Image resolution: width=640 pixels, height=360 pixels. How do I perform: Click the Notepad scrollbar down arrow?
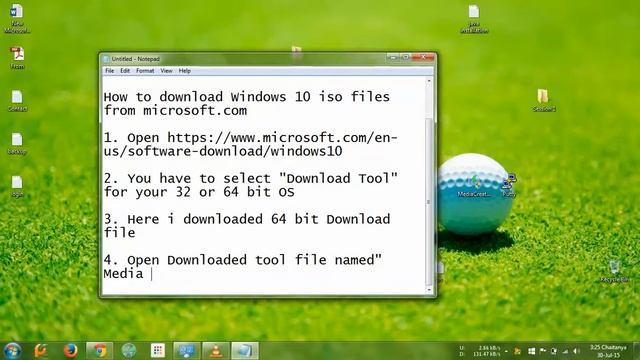click(429, 290)
